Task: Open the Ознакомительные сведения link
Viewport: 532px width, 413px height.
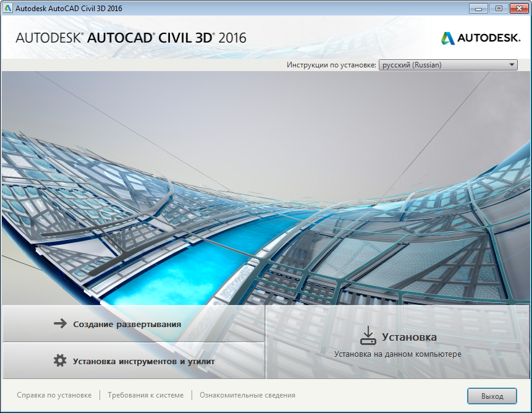Action: point(247,395)
